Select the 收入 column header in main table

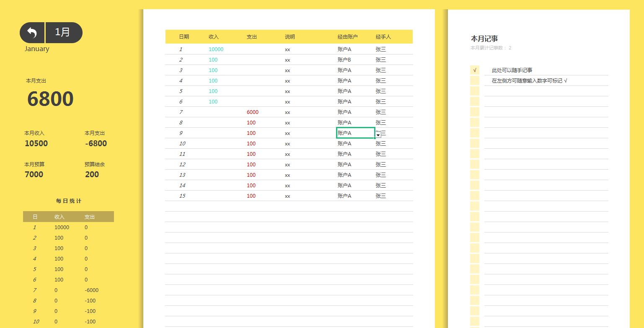click(x=214, y=37)
